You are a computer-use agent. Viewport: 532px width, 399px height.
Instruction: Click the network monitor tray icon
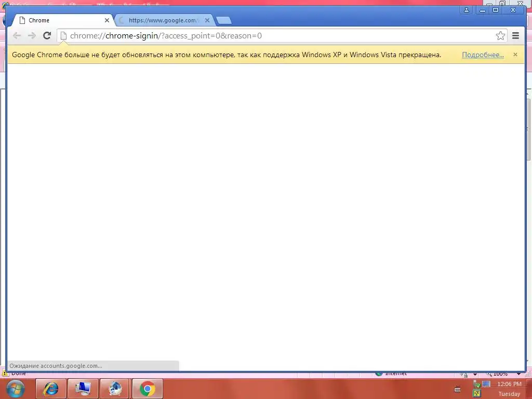[486, 384]
